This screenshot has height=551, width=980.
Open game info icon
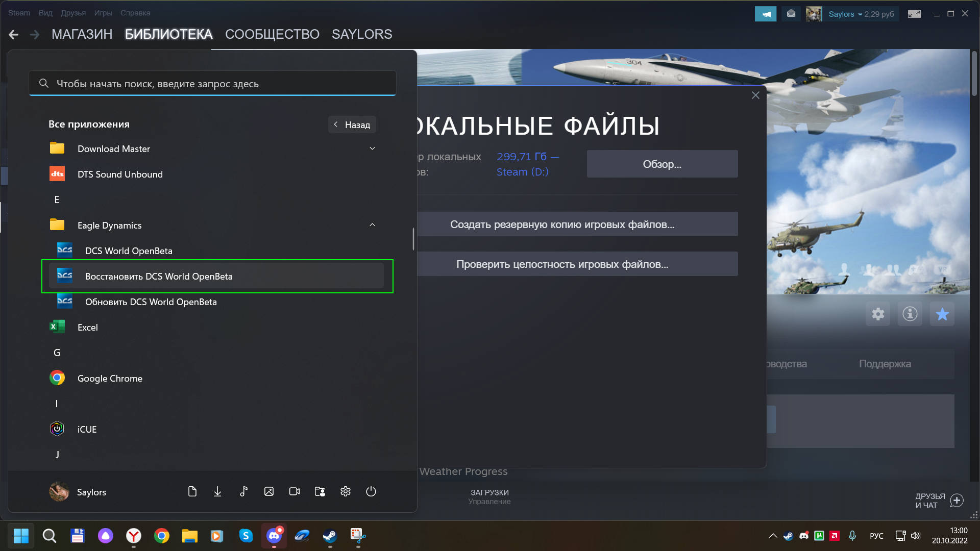tap(910, 314)
